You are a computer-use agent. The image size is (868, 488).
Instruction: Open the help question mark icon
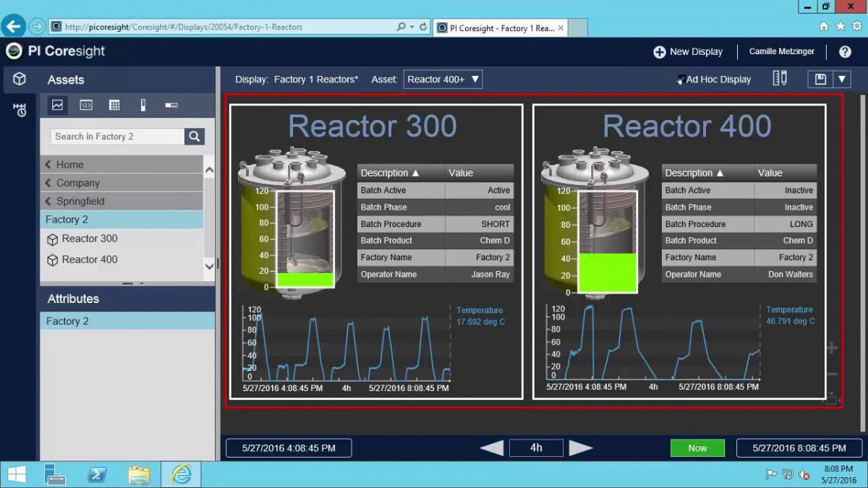845,51
